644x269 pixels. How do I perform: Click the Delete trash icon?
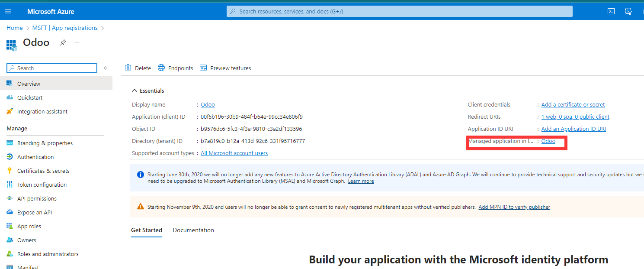(128, 68)
